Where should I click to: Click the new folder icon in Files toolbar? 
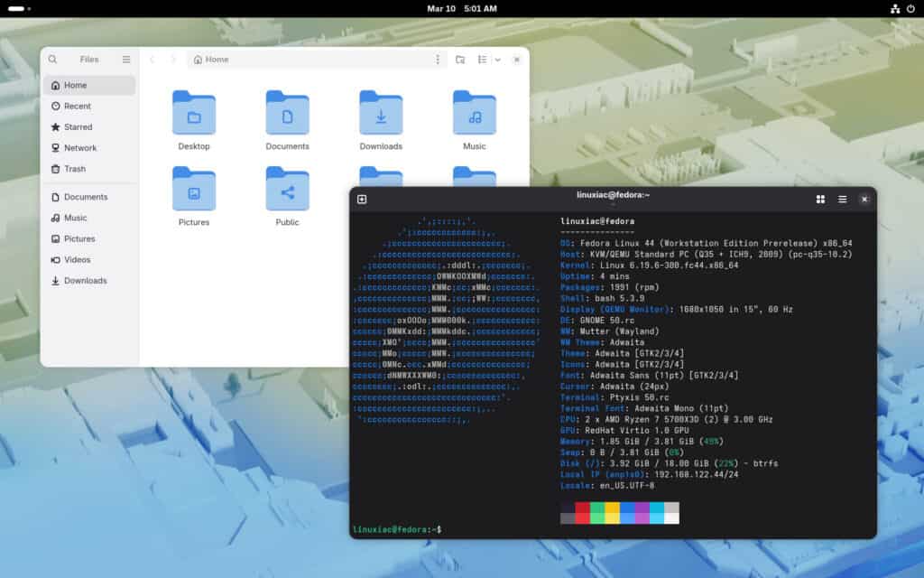coord(460,59)
